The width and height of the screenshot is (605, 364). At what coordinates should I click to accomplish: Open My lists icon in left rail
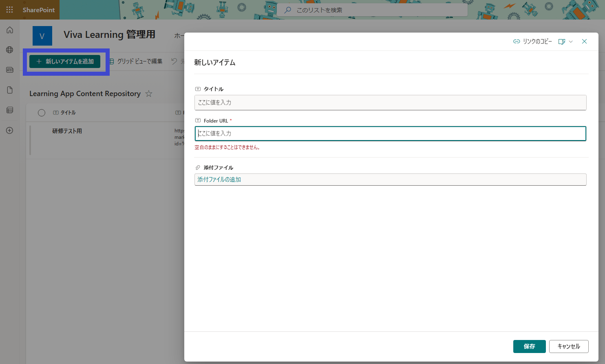tap(10, 110)
